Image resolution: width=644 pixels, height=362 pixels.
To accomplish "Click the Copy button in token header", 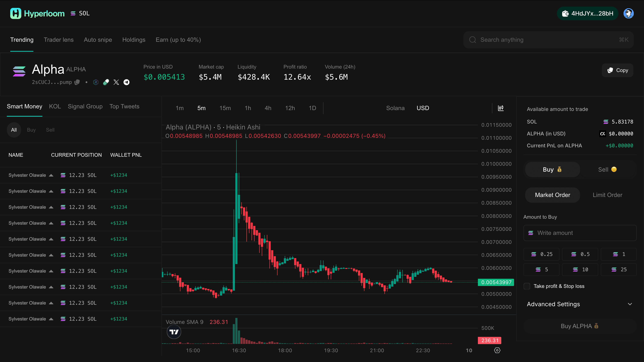I will 618,70.
